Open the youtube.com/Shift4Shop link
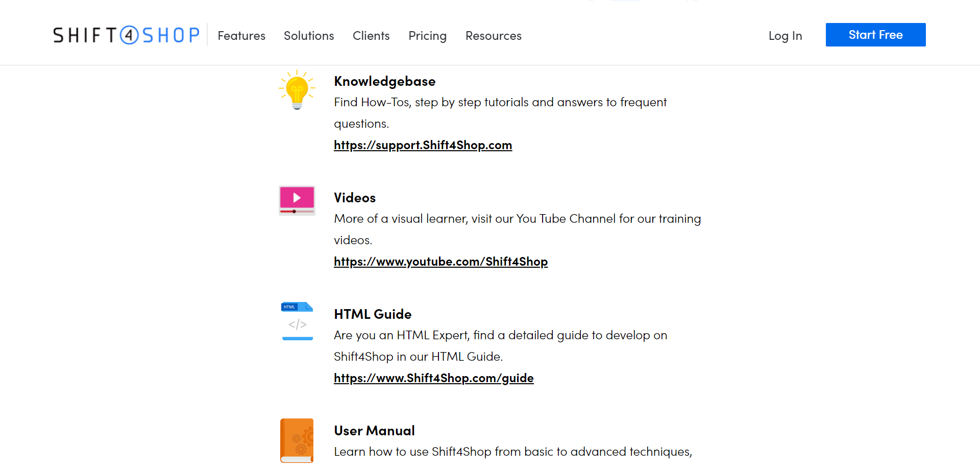This screenshot has height=467, width=980. (x=441, y=262)
